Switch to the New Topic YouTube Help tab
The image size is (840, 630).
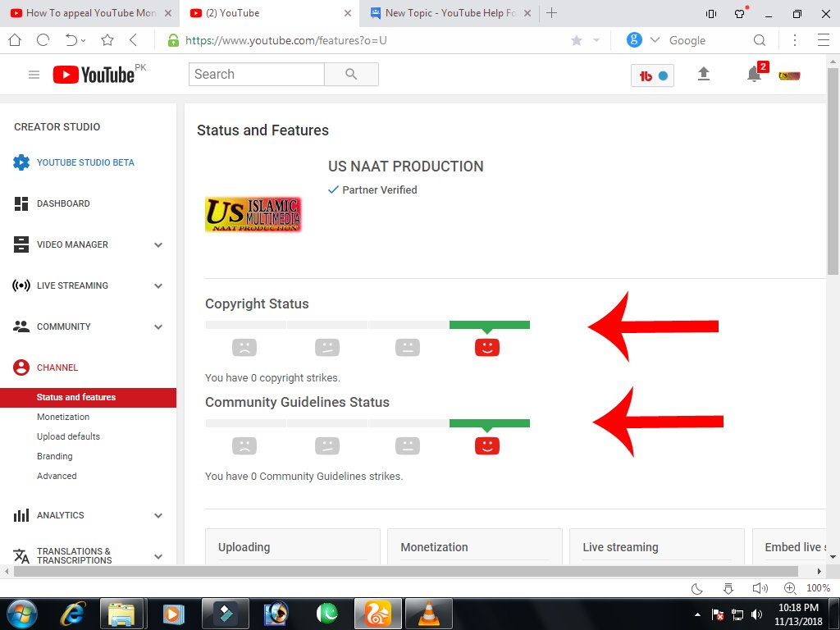tap(450, 13)
